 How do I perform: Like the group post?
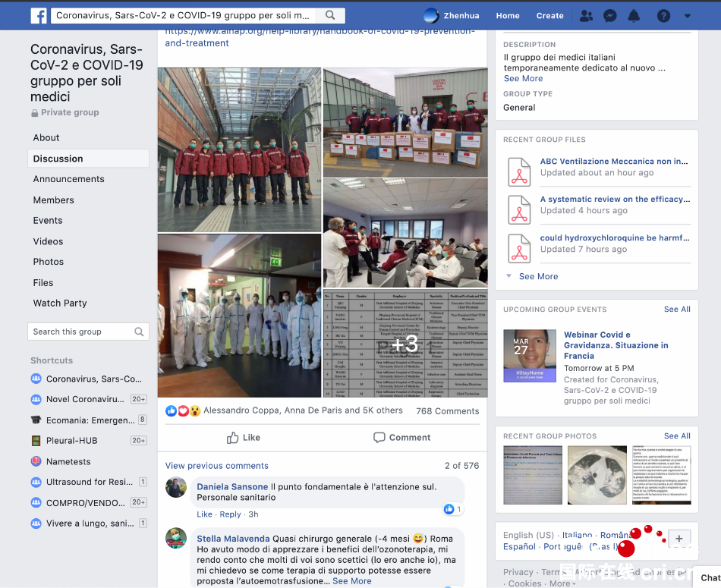pos(244,438)
